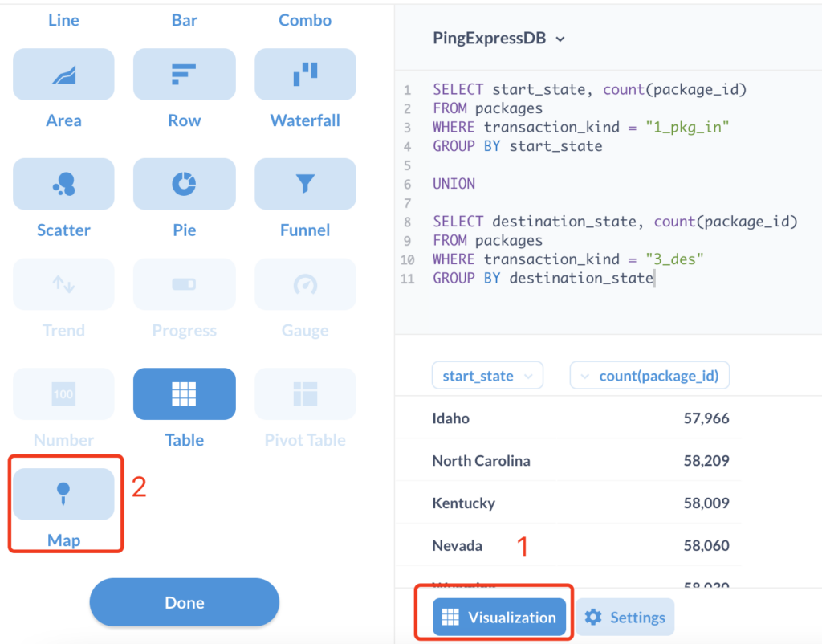Expand the count(package_id) column options
822x644 pixels.
click(649, 375)
